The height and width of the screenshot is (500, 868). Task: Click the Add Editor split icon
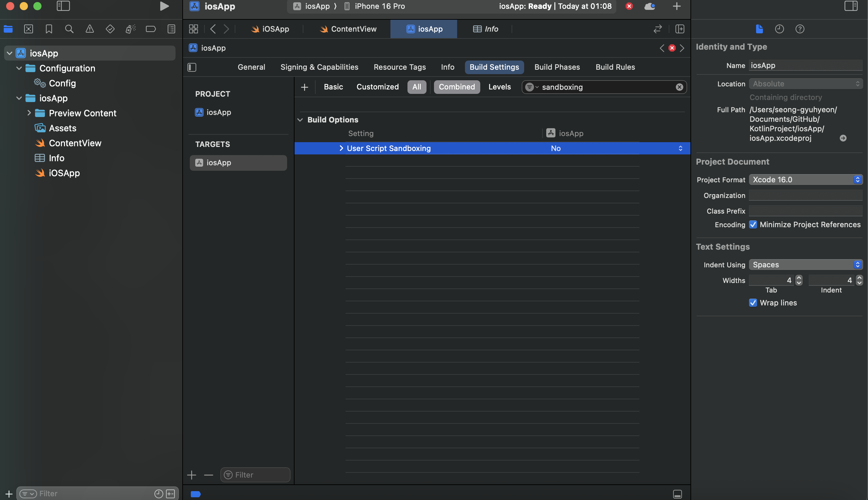click(680, 29)
